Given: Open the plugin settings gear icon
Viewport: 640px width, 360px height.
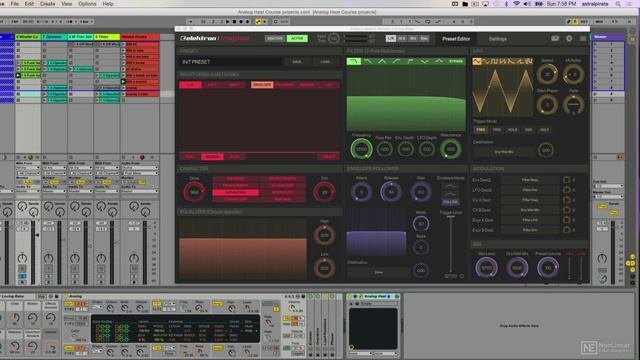Looking at the screenshot, I should point(569,38).
